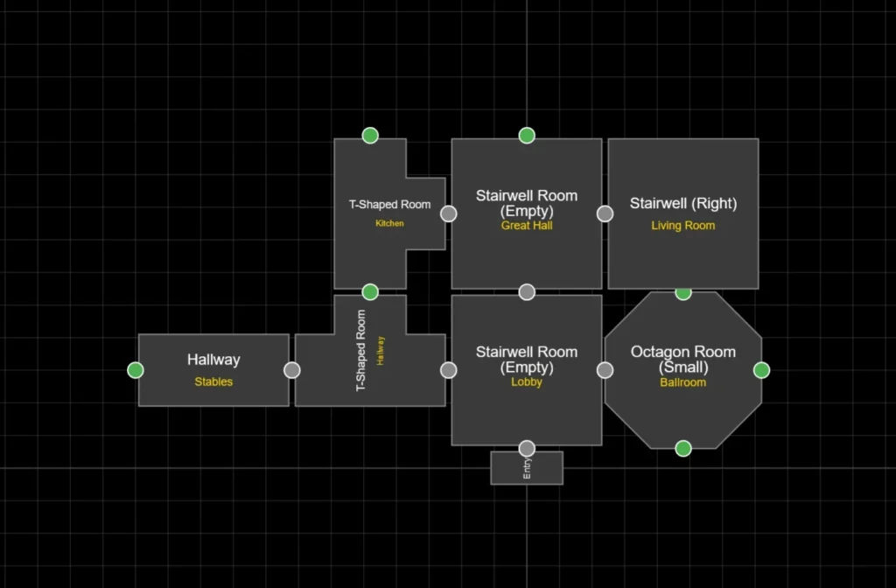Click the yellow Lobby room label
The width and height of the screenshot is (896, 588).
(526, 382)
